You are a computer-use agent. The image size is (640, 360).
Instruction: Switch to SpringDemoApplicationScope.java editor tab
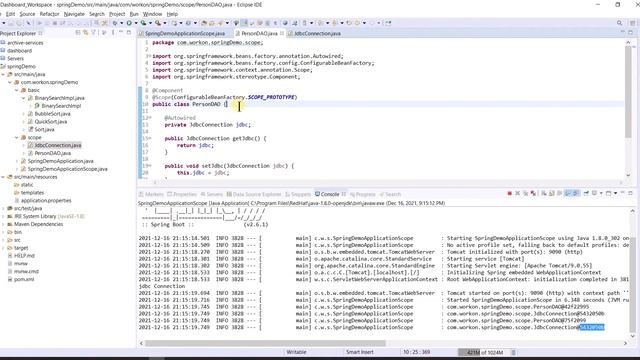coord(182,33)
